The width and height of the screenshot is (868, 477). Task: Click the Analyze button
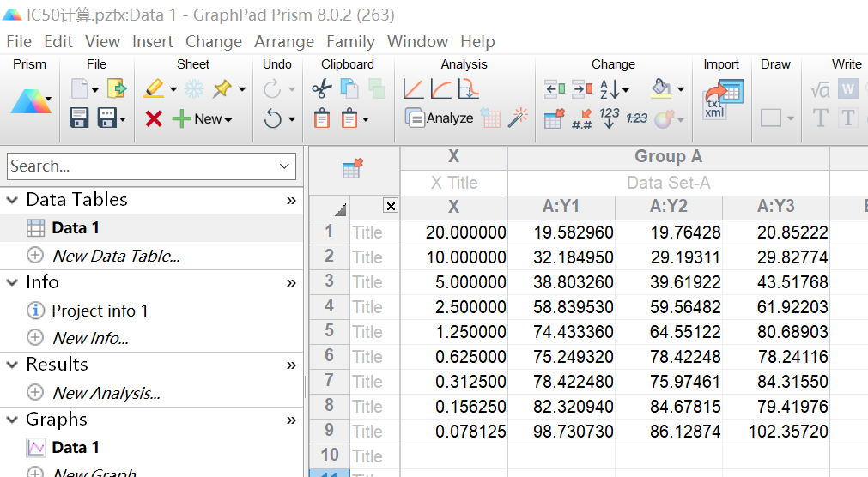point(440,118)
